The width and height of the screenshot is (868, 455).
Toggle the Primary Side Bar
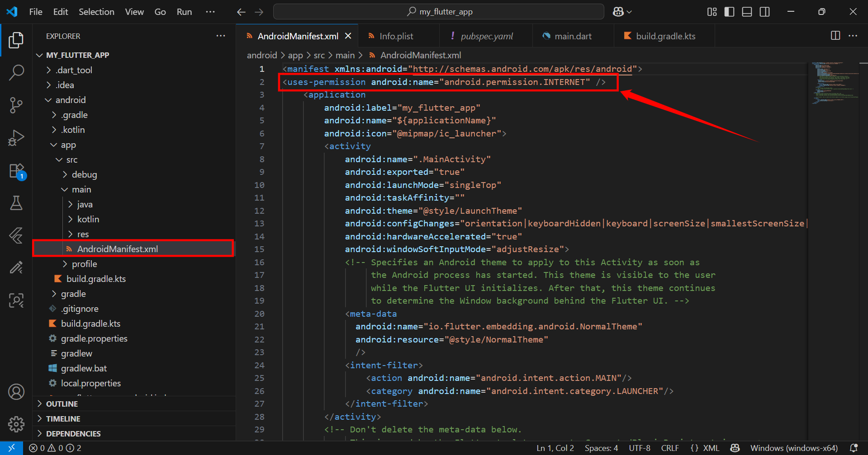[x=729, y=12]
